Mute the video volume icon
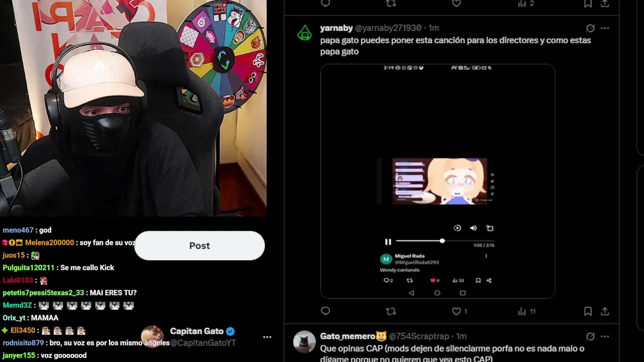Image resolution: width=644 pixels, height=362 pixels. [473, 228]
